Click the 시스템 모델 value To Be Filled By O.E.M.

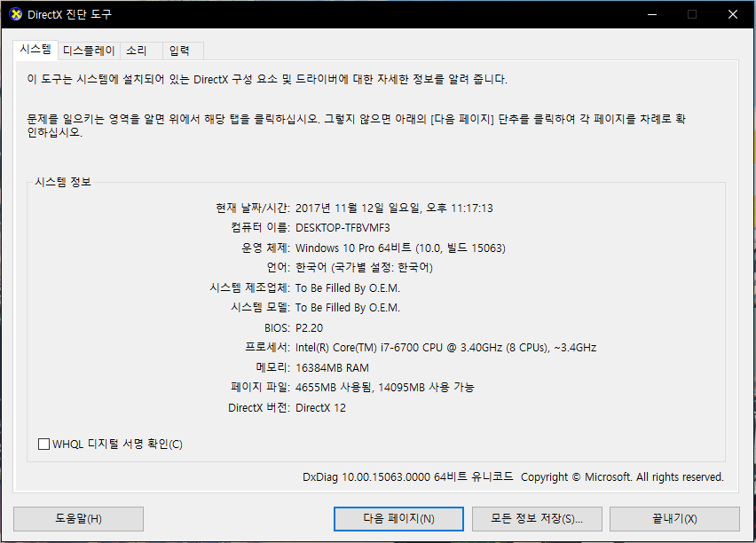coord(348,308)
